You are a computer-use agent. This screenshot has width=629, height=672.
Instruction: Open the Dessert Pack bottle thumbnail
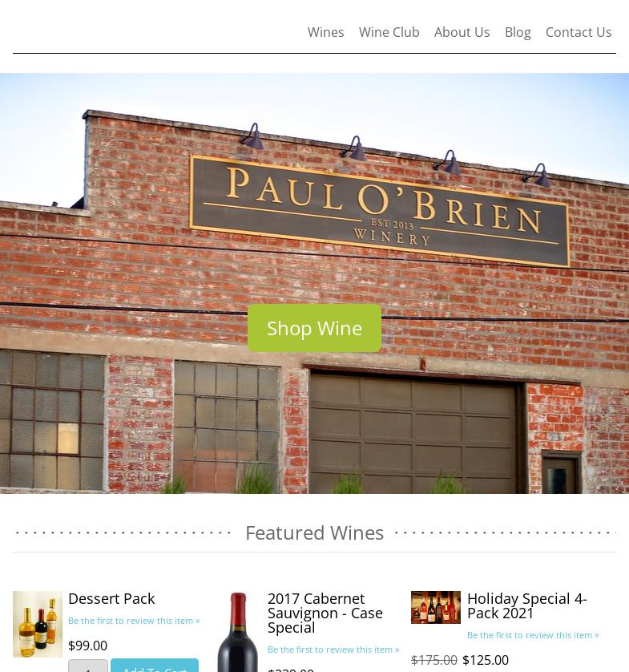pos(37,624)
